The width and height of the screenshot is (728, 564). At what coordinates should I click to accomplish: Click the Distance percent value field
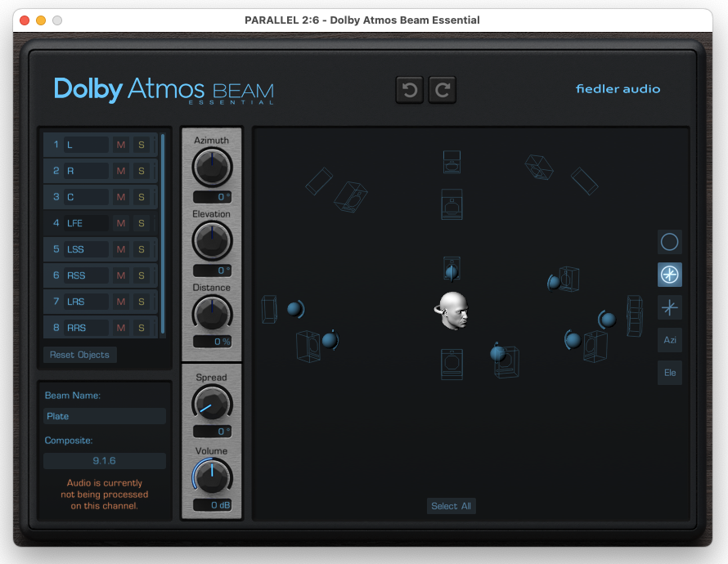coord(212,342)
